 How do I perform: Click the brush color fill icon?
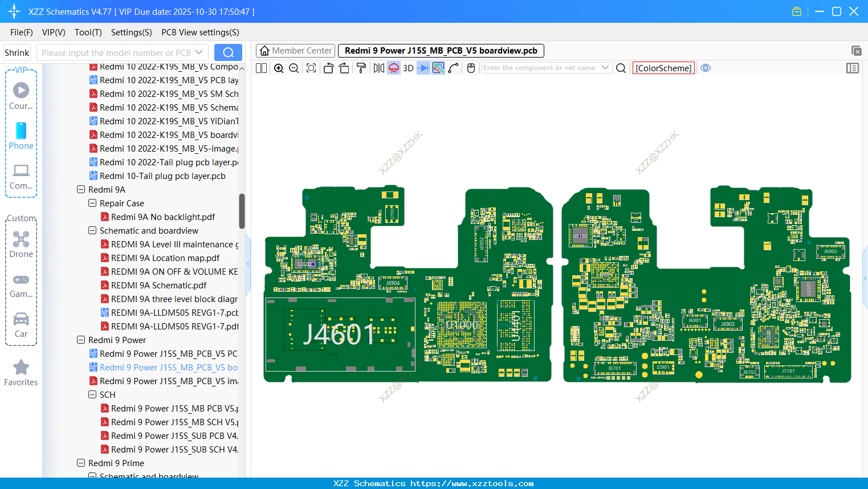[361, 68]
